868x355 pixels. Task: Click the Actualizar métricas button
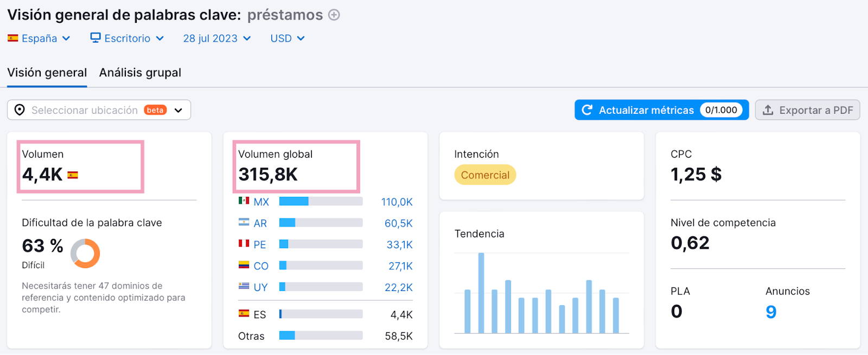point(661,110)
